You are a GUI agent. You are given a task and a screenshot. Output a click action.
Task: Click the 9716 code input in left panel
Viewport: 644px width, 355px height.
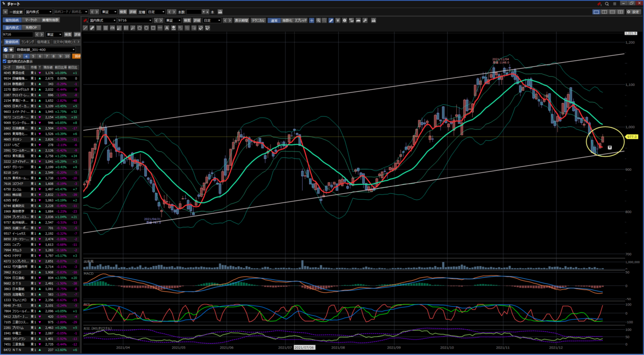tap(18, 34)
